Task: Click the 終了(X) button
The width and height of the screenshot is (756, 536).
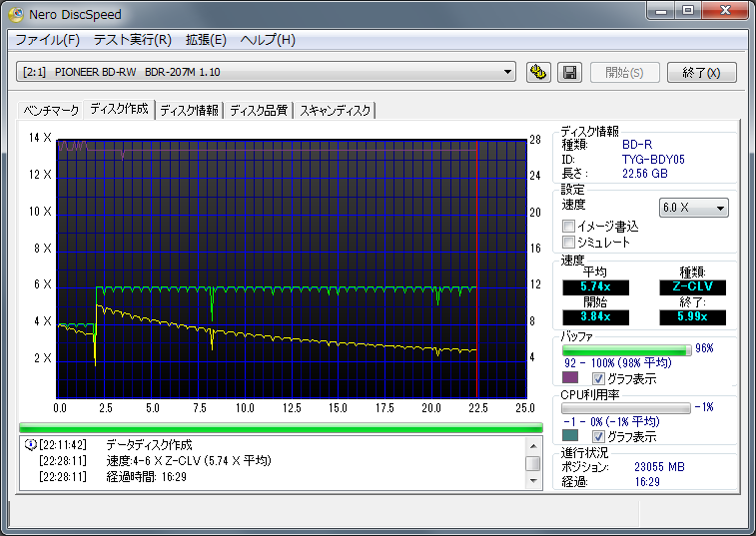Action: (701, 72)
